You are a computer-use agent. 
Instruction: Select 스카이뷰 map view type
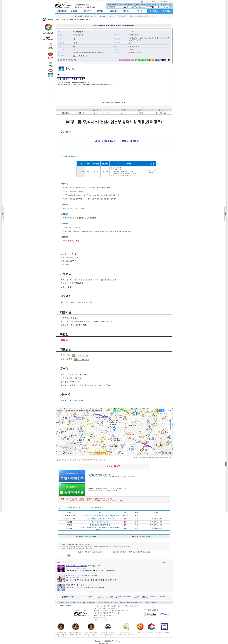coord(168,410)
